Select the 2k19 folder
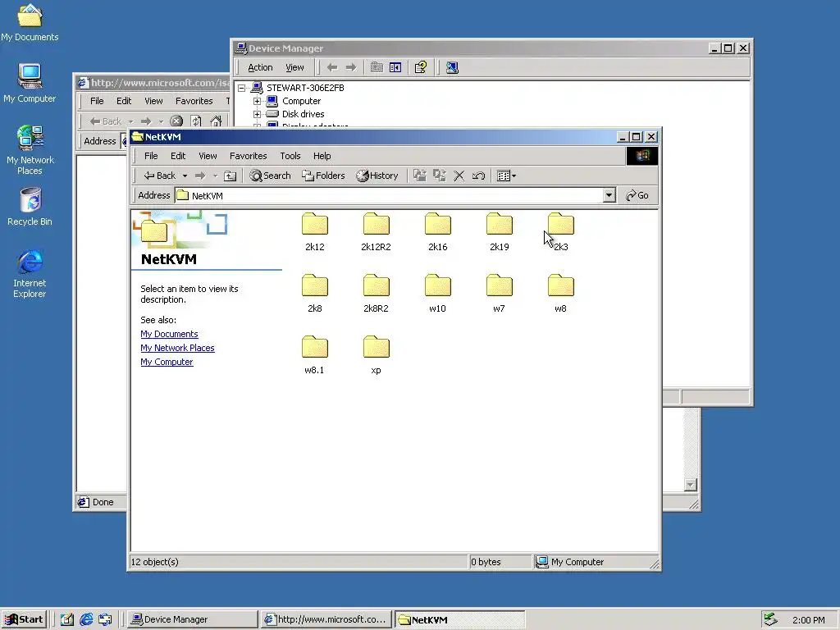The image size is (840, 630). (x=500, y=231)
